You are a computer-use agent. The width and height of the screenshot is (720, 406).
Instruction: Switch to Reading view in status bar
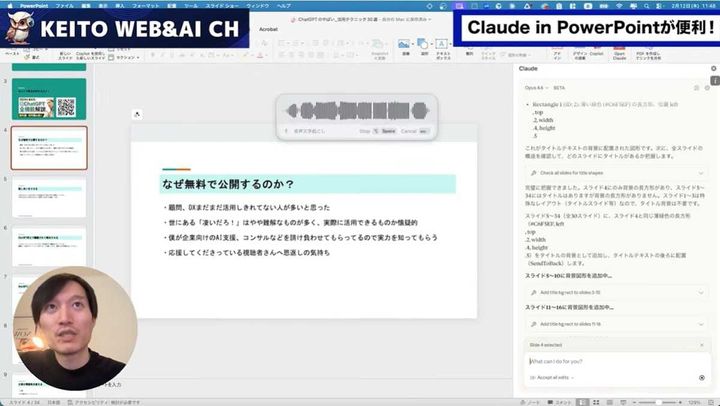[609, 402]
